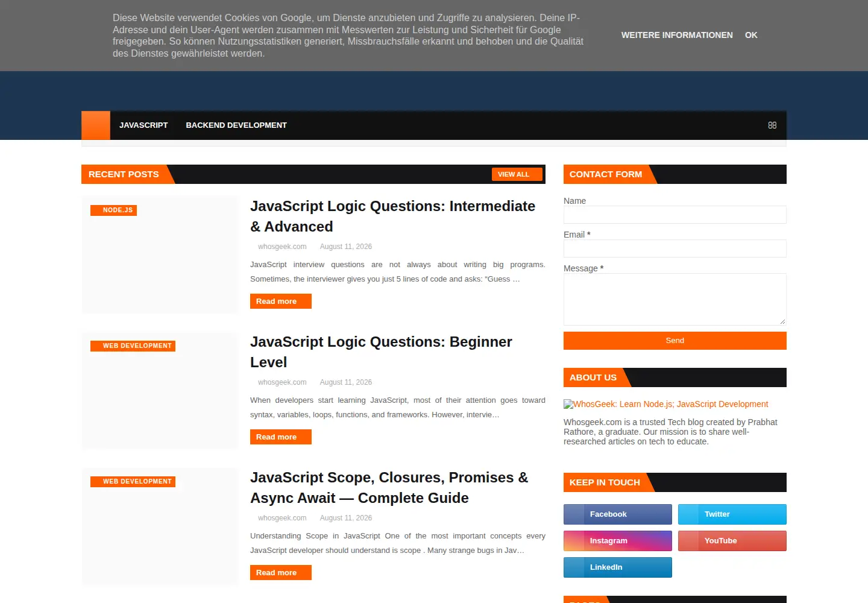Focus the Email field in contact form
Screen dimensions: 868x603
tap(675, 248)
